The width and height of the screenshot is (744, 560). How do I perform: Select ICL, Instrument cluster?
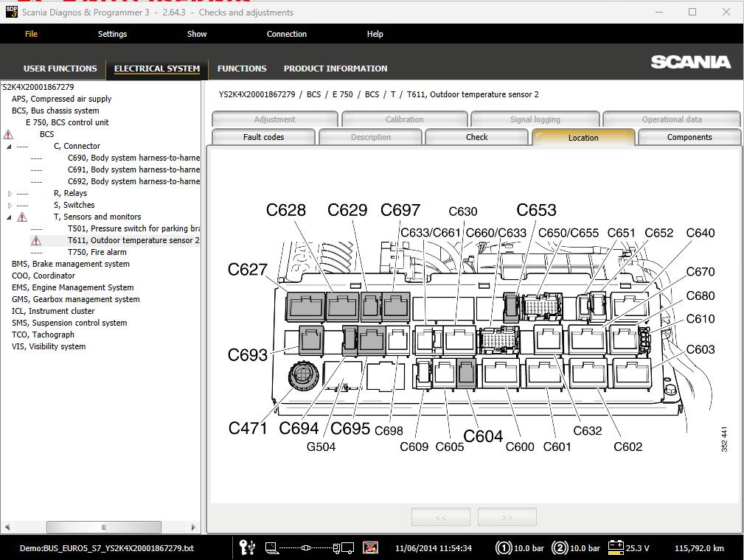[x=53, y=312]
